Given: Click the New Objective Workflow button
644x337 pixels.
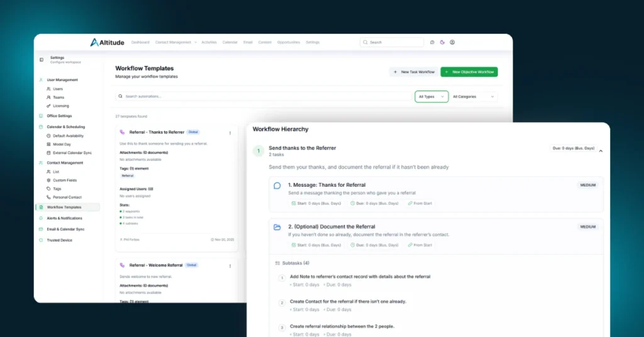Looking at the screenshot, I should click(469, 72).
